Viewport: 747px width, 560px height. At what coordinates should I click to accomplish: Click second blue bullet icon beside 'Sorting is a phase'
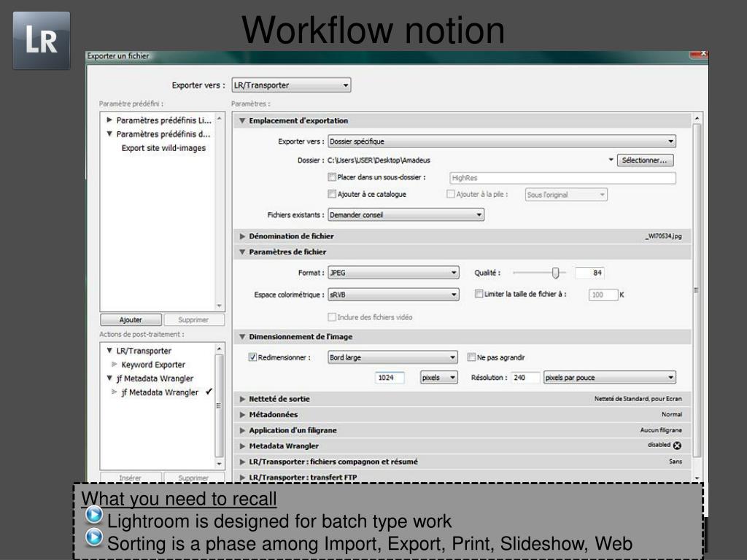pyautogui.click(x=94, y=537)
